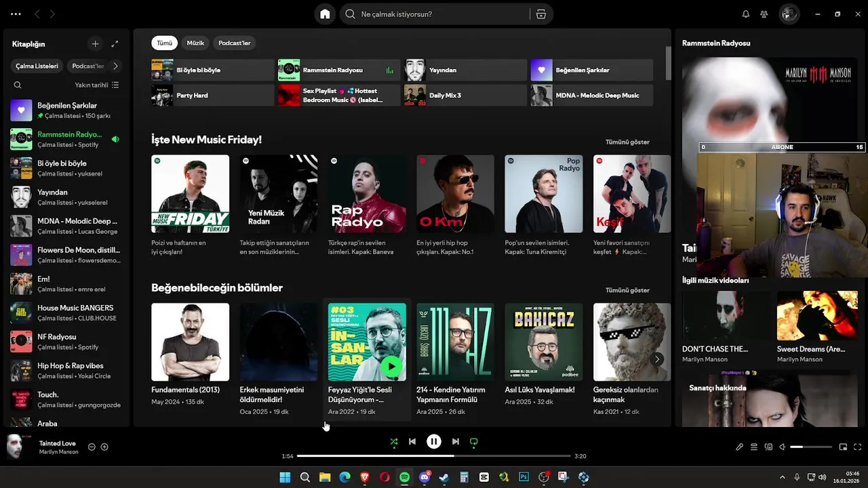The height and width of the screenshot is (488, 868).
Task: Switch to full screen player
Action: coord(858,447)
